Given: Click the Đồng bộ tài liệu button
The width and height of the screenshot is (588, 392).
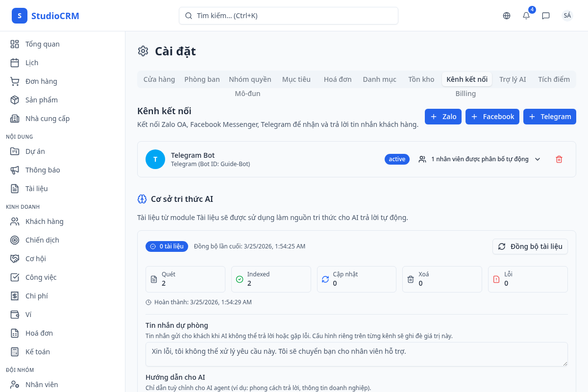Looking at the screenshot, I should point(530,246).
